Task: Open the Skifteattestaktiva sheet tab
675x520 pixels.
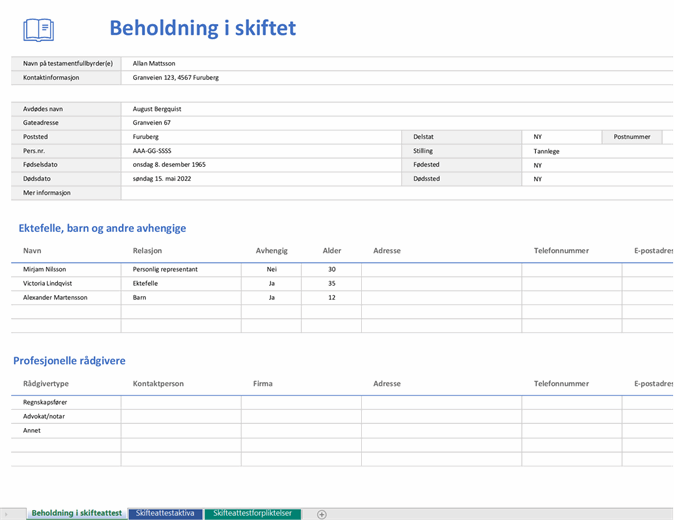Action: [165, 513]
